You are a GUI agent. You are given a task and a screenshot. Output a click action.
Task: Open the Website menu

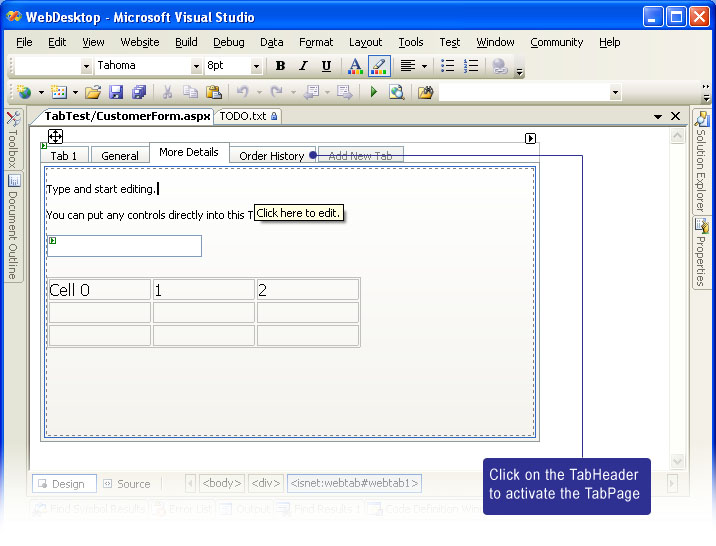[140, 42]
